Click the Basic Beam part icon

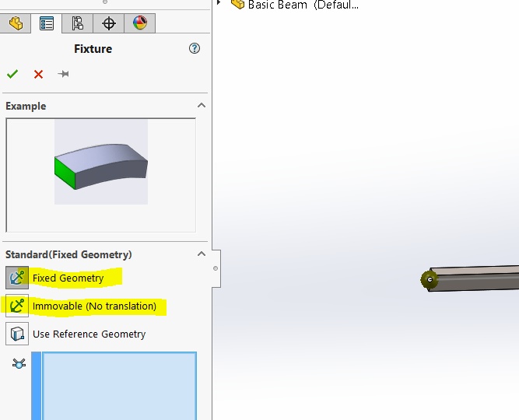pos(237,4)
